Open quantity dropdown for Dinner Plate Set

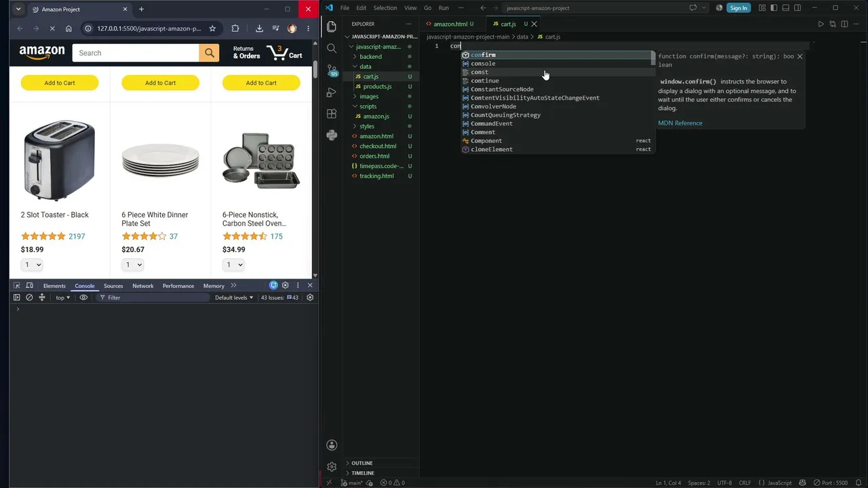132,264
